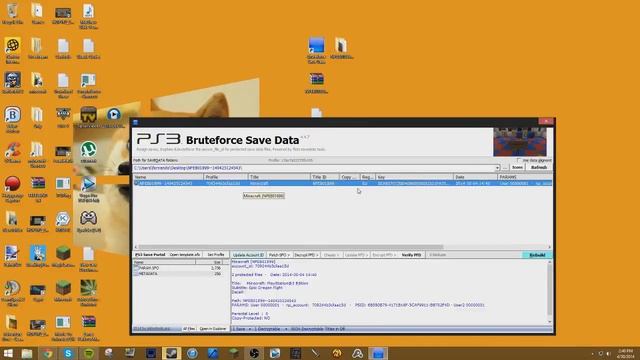Launch Google Chrome from the taskbar
The width and height of the screenshot is (640, 360).
pyautogui.click(x=48, y=353)
